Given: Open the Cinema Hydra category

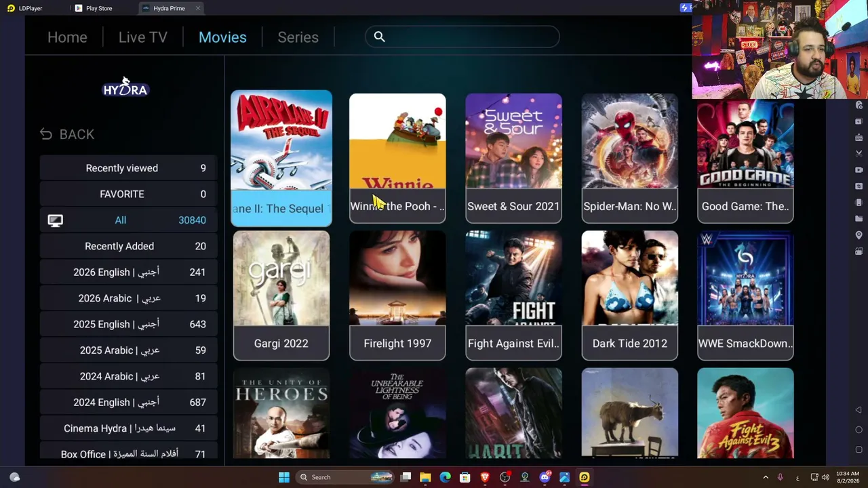Looking at the screenshot, I should tap(128, 428).
